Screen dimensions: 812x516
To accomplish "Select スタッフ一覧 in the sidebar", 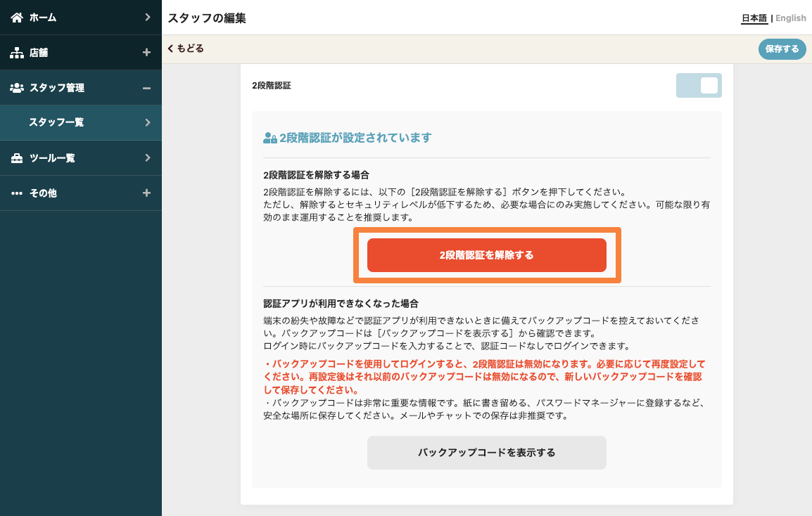I will coord(56,122).
